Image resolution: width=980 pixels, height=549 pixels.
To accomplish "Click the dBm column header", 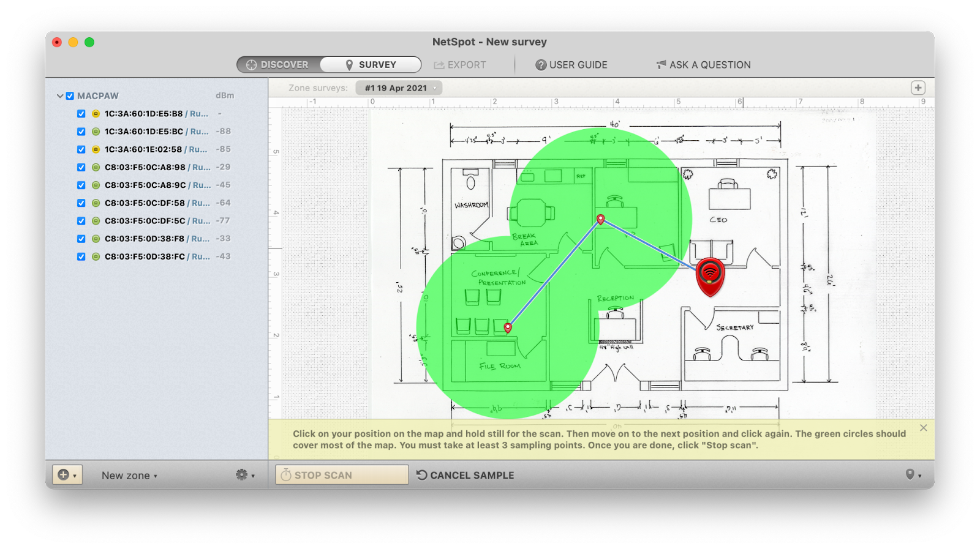I will click(x=225, y=95).
